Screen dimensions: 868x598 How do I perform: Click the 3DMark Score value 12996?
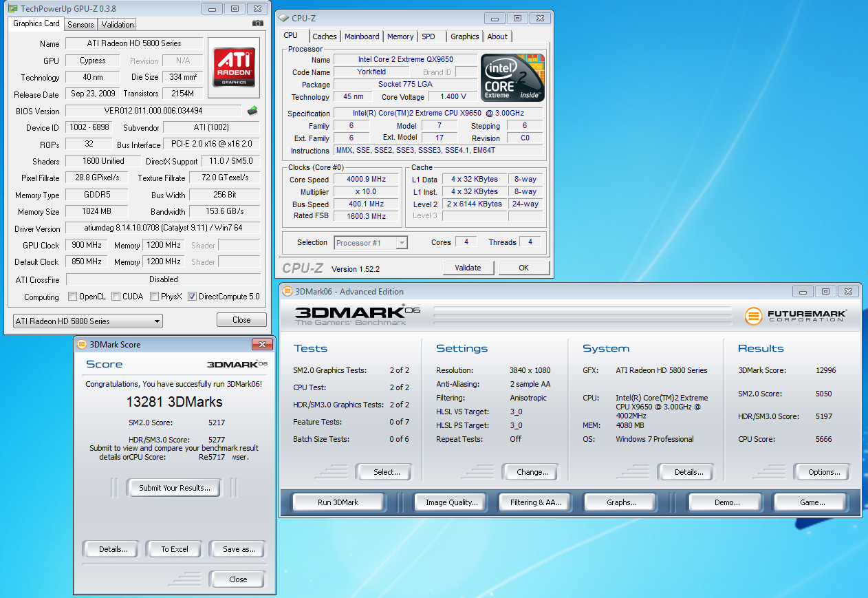tap(826, 370)
